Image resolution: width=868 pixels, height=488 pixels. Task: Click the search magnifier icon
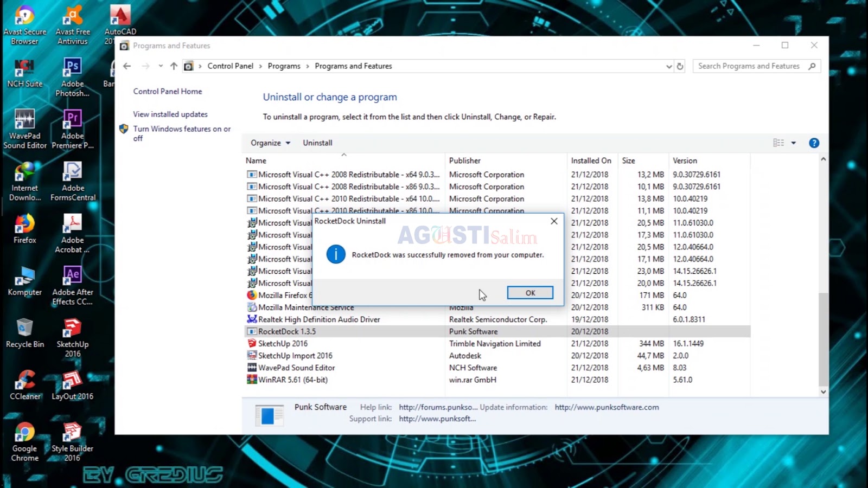[x=812, y=66]
